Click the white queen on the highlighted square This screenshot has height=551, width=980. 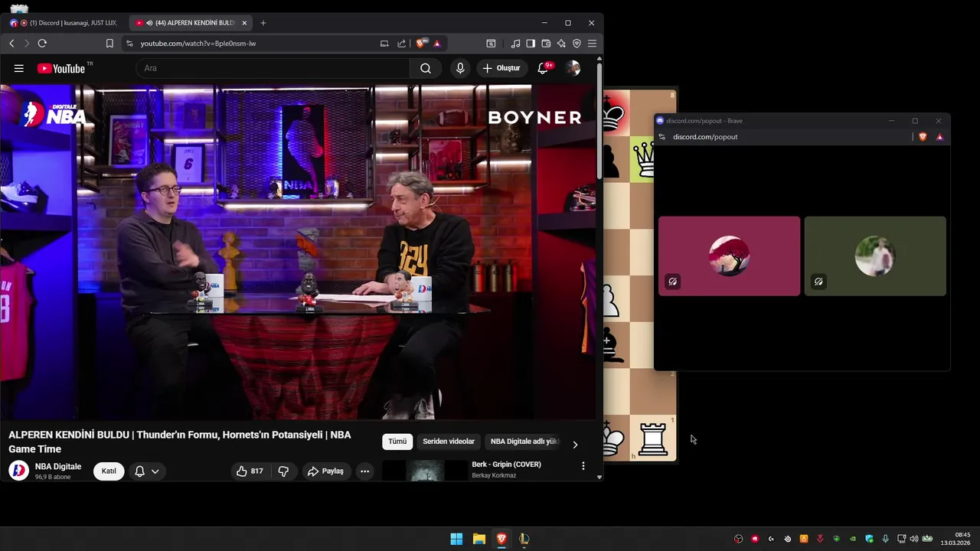point(645,160)
